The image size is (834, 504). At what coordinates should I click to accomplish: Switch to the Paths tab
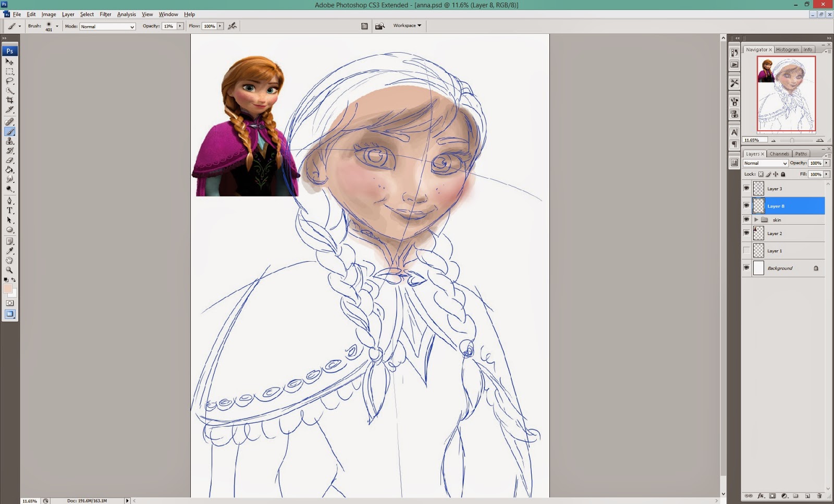point(801,154)
